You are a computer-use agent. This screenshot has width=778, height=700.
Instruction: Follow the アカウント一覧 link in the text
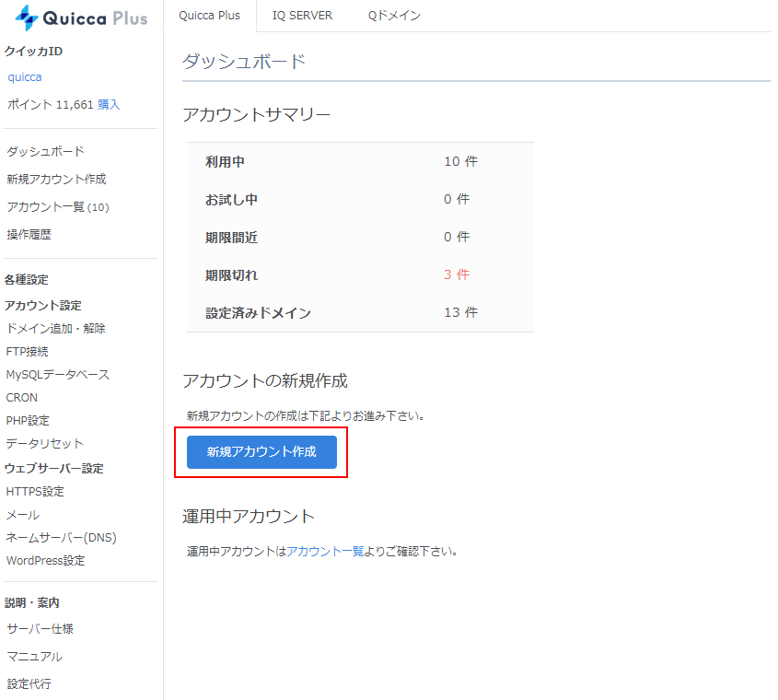(325, 551)
